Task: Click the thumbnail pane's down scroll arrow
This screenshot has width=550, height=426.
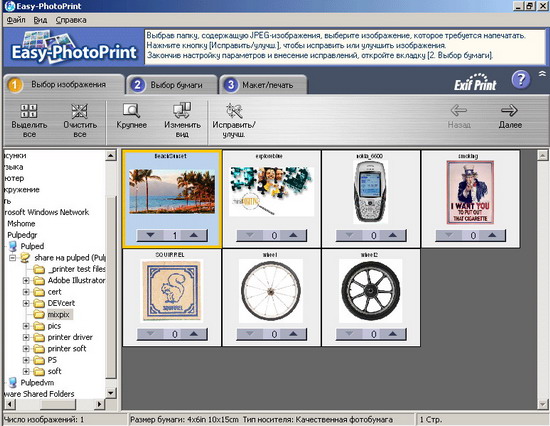Action: 542,404
